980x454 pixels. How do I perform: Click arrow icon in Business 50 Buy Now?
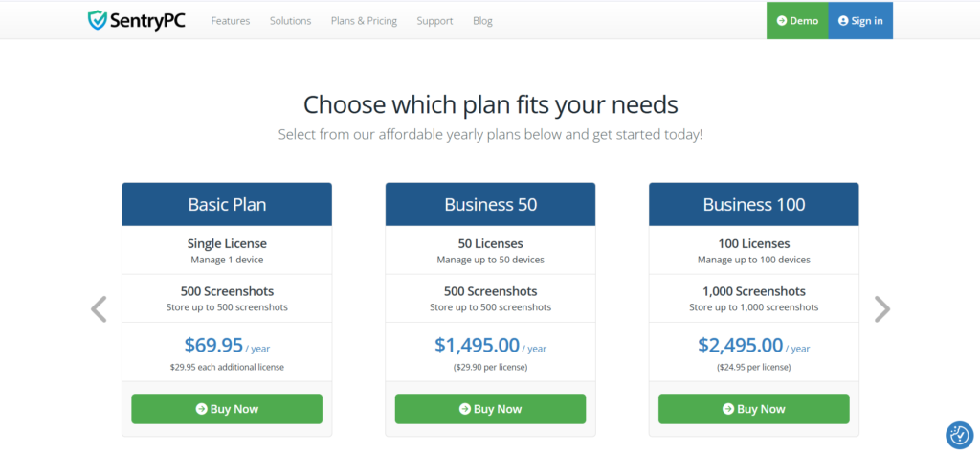pos(464,409)
